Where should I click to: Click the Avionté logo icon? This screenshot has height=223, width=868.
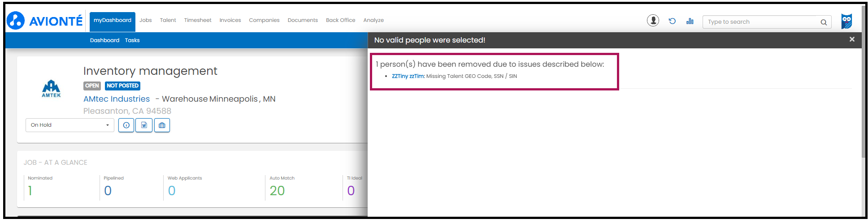(x=16, y=21)
